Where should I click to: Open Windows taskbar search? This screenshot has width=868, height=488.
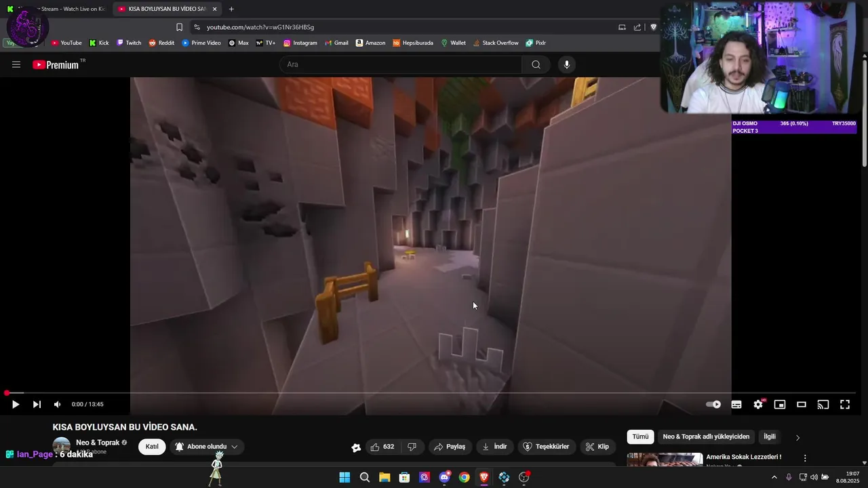pos(365,477)
